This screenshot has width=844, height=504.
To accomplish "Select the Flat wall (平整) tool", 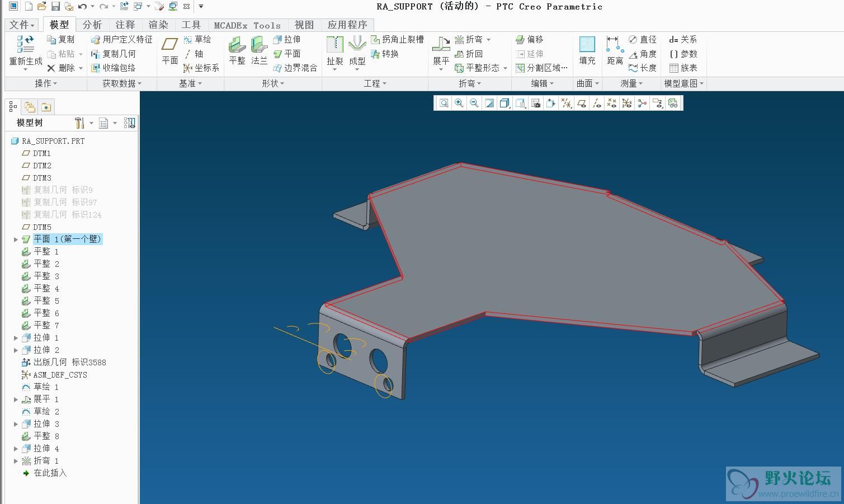I will click(x=237, y=51).
